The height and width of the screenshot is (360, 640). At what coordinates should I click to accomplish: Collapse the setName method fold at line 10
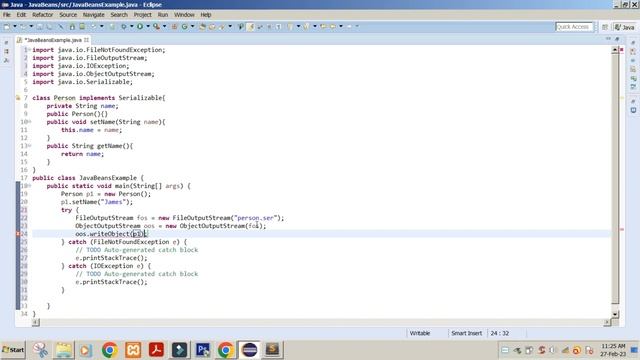29,122
